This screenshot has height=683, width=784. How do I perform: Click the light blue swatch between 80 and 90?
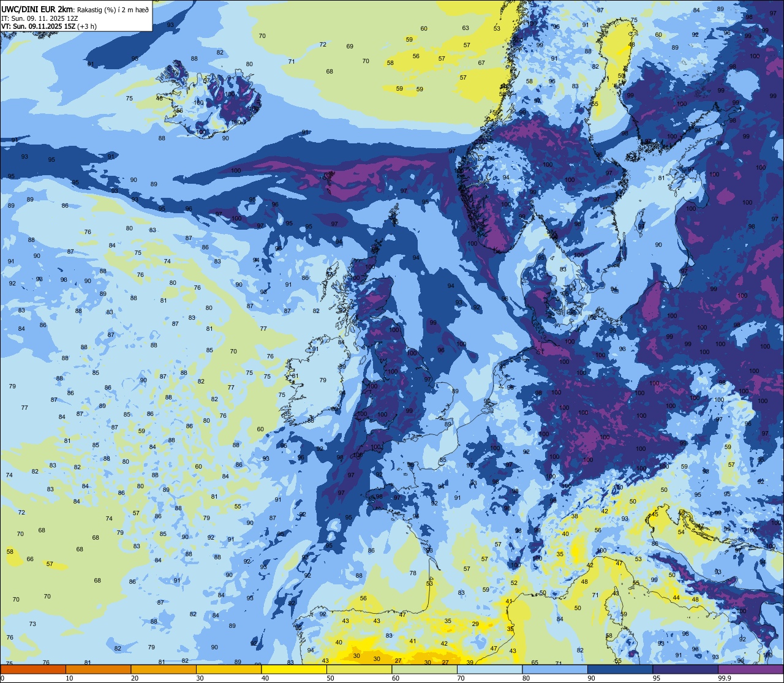(x=555, y=669)
